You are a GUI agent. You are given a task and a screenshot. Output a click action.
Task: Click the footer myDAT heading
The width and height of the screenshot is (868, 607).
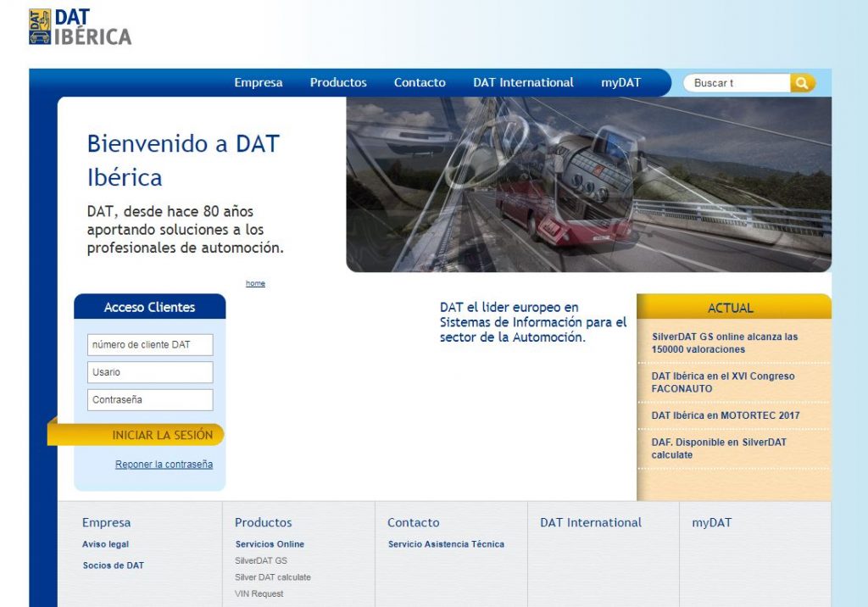(711, 522)
